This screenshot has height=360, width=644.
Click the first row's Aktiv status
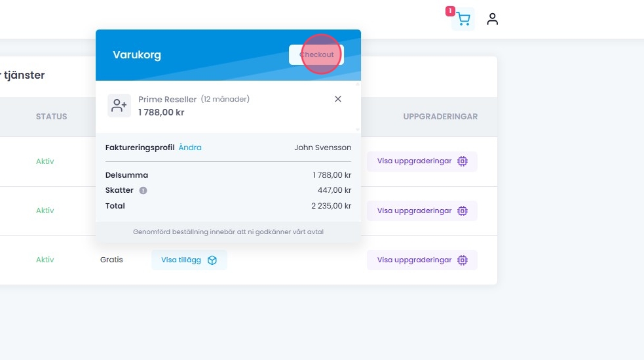pyautogui.click(x=45, y=161)
